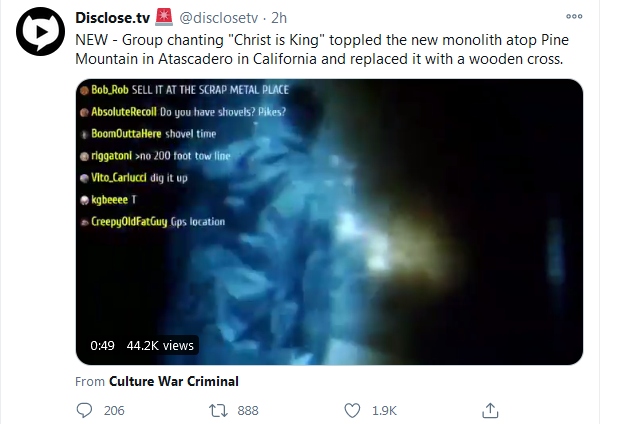Play the embedded monolith video
This screenshot has height=424, width=621.
[x=329, y=220]
